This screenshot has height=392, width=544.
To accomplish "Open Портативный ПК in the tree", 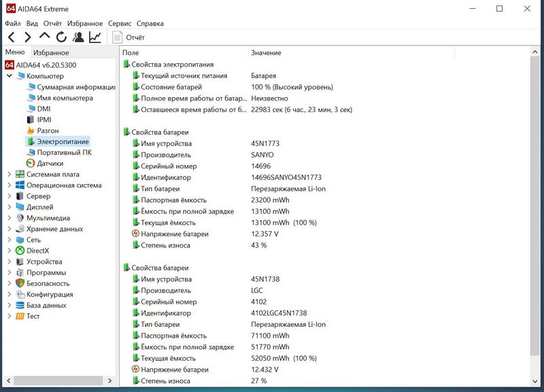I will tap(64, 152).
